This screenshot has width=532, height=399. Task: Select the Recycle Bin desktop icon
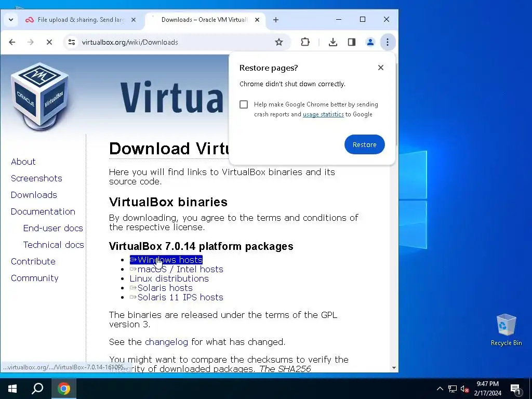pos(506,329)
